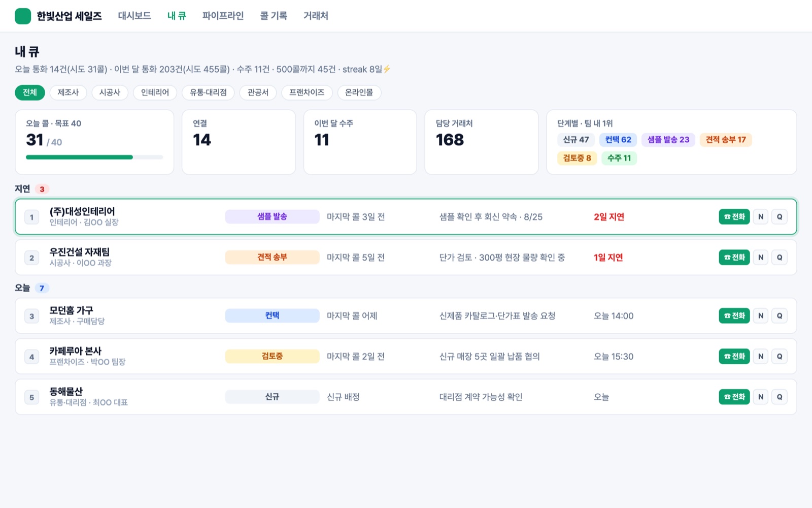This screenshot has width=812, height=508.
Task: Click the '샘플 확인 후 회신 약속 · 8/25' note
Action: tap(491, 217)
